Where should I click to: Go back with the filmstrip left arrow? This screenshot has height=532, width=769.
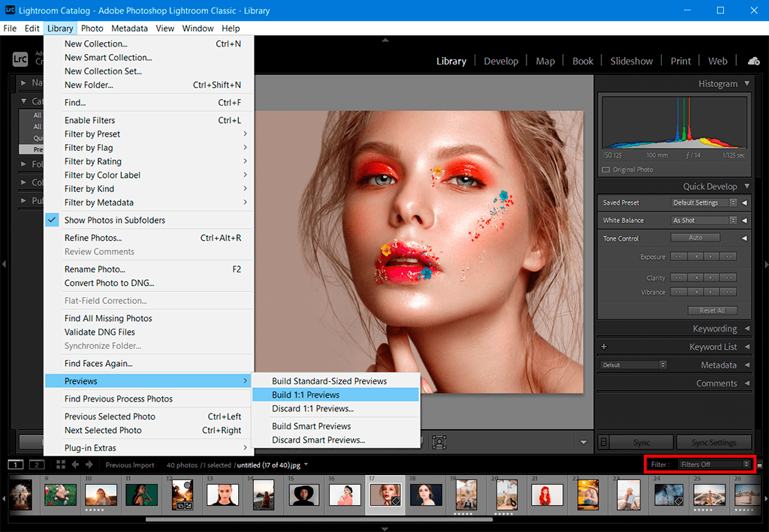(75, 464)
